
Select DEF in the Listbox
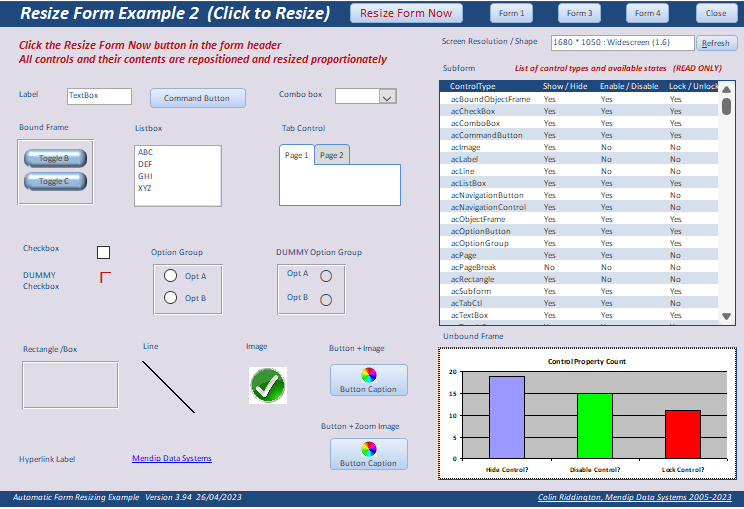(177, 164)
